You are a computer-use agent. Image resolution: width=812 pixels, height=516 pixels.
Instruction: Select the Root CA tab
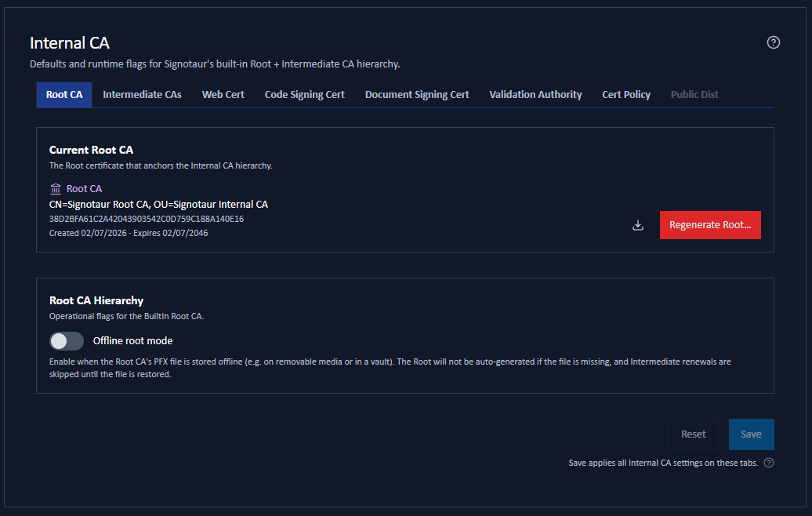(64, 95)
